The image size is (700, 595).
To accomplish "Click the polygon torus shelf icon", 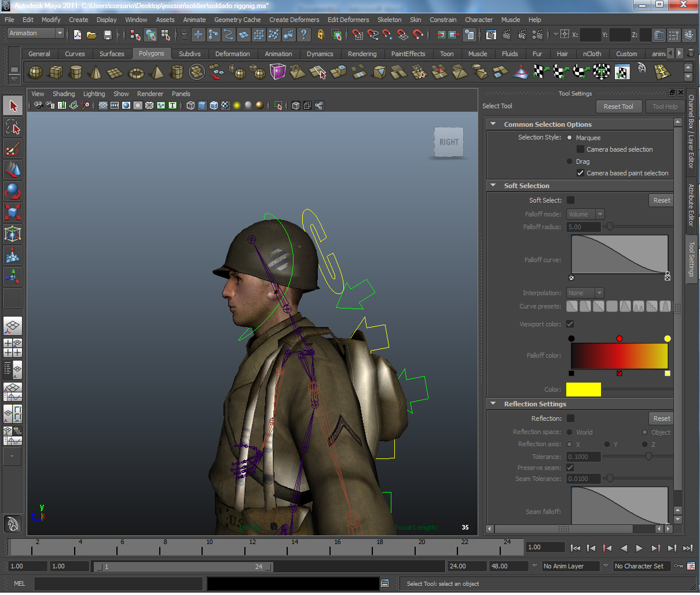I will click(136, 73).
